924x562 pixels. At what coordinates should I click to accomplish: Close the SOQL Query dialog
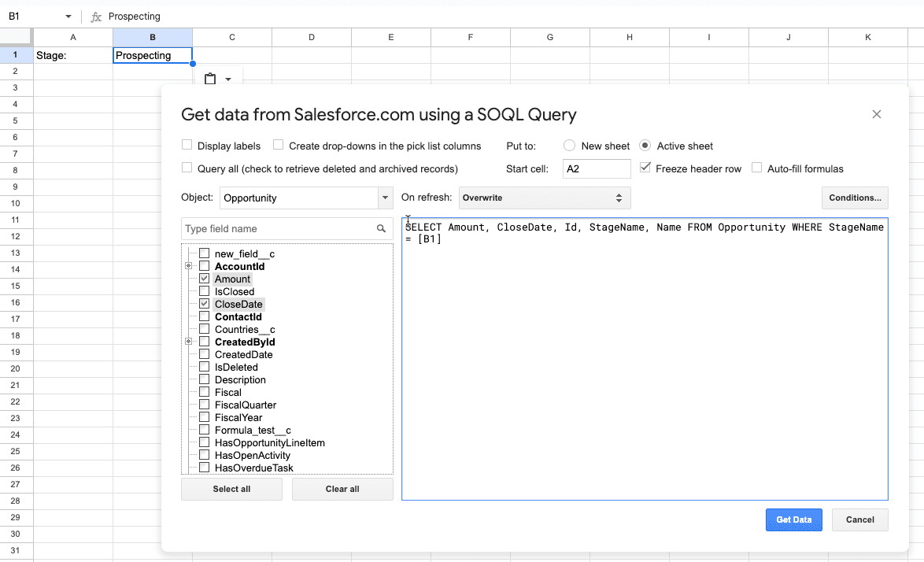click(876, 114)
